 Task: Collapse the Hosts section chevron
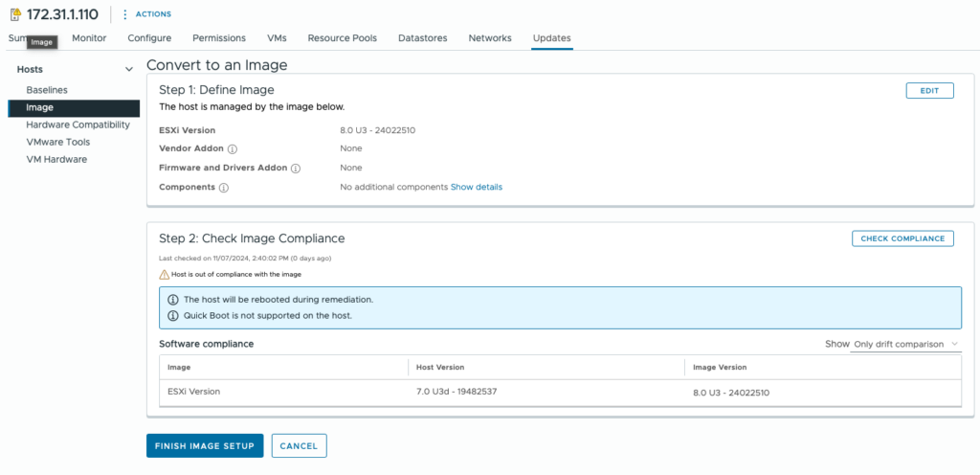[129, 69]
